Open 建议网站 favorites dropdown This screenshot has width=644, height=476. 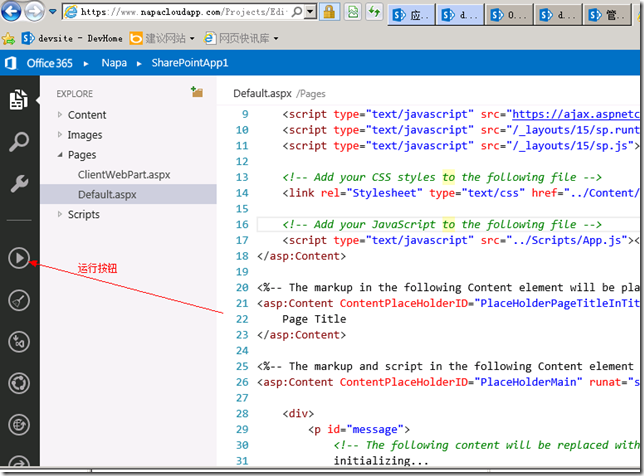point(162,38)
